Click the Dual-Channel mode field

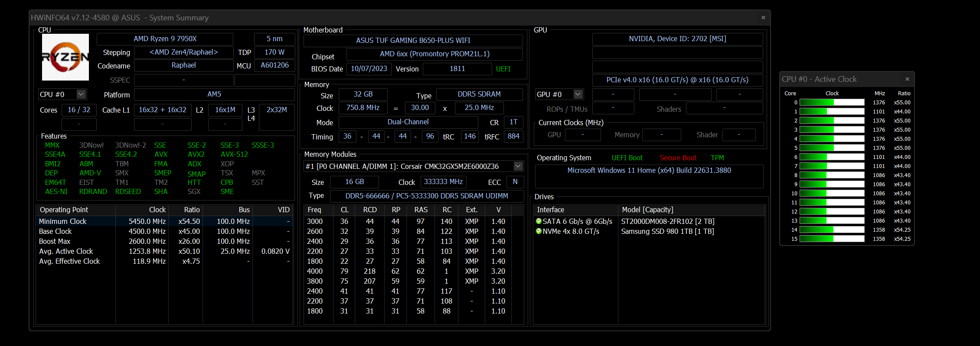click(408, 122)
